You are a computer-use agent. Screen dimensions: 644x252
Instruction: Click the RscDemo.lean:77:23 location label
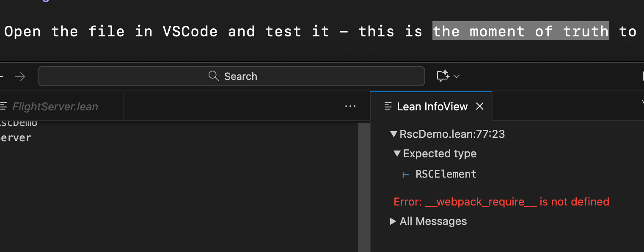[x=452, y=134]
